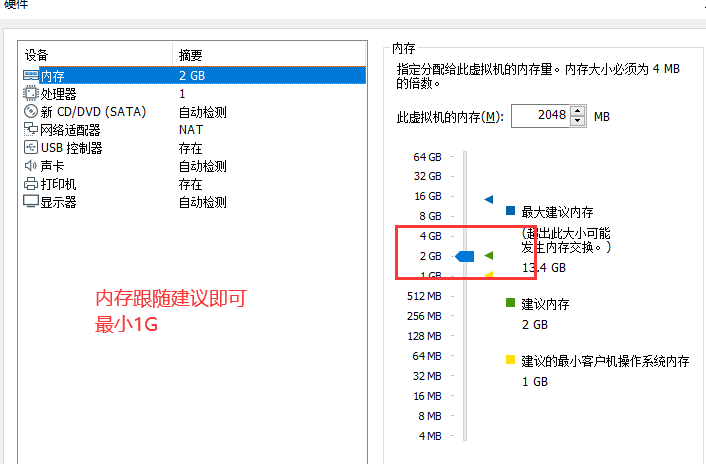This screenshot has height=464, width=706.
Task: Click the 声卡 speaker icon
Action: (x=31, y=166)
